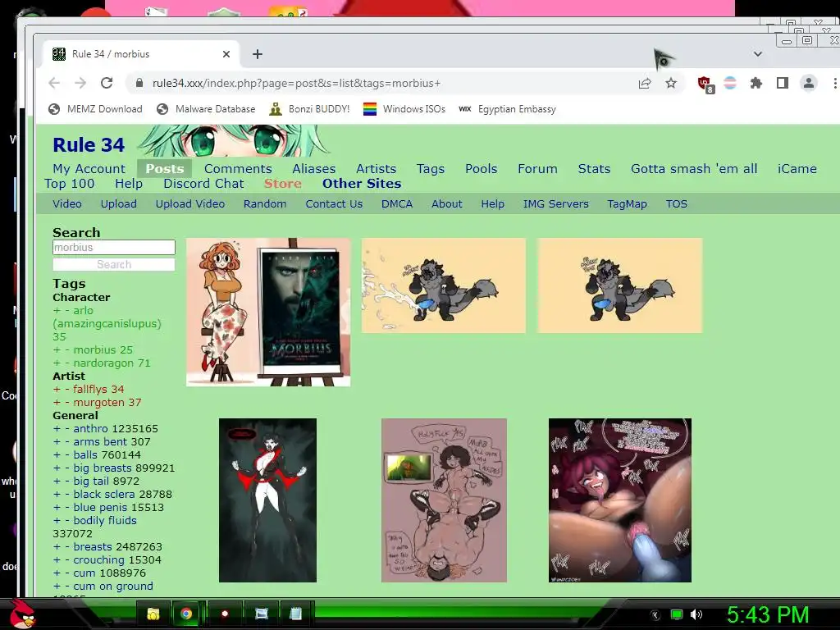This screenshot has width=840, height=630.
Task: Expand the tab search chevron
Action: click(x=757, y=54)
